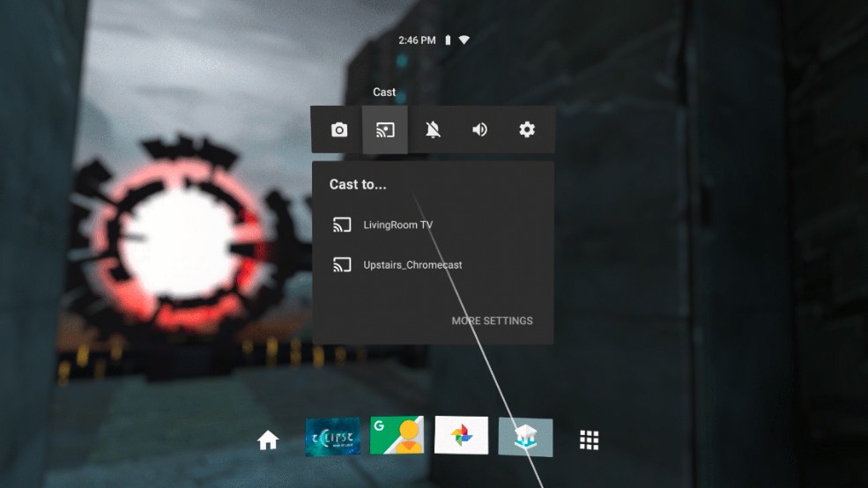Click the cast icon beside LivingRoom TV

(x=342, y=225)
